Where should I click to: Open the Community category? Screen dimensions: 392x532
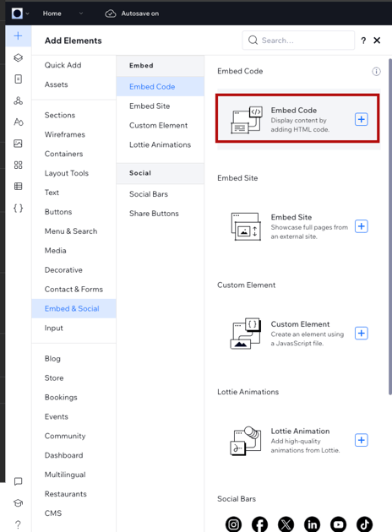point(65,436)
